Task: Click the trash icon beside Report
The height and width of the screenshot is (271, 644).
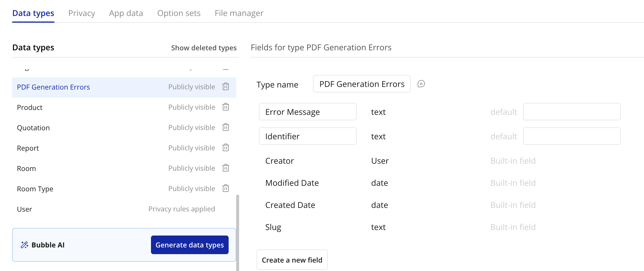Action: click(x=226, y=148)
